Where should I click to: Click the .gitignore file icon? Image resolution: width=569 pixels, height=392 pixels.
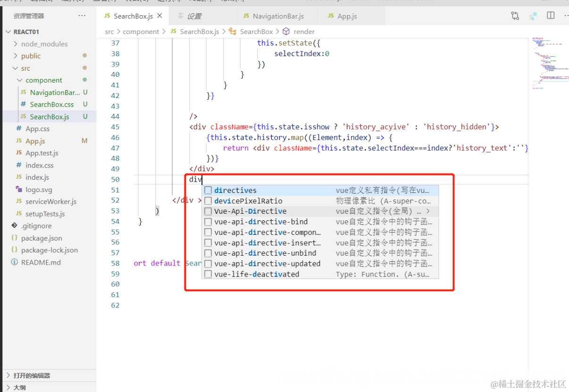point(14,226)
